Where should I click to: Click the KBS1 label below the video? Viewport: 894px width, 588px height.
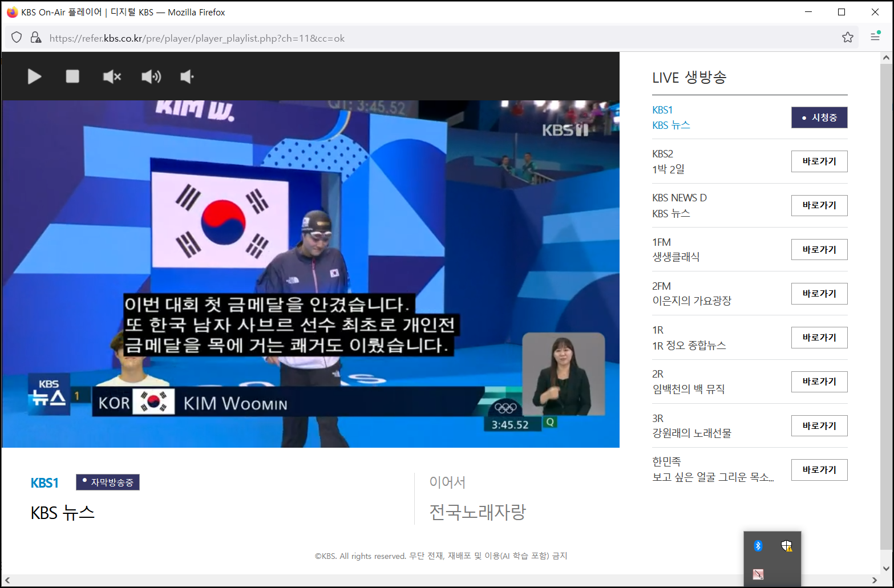click(x=45, y=483)
